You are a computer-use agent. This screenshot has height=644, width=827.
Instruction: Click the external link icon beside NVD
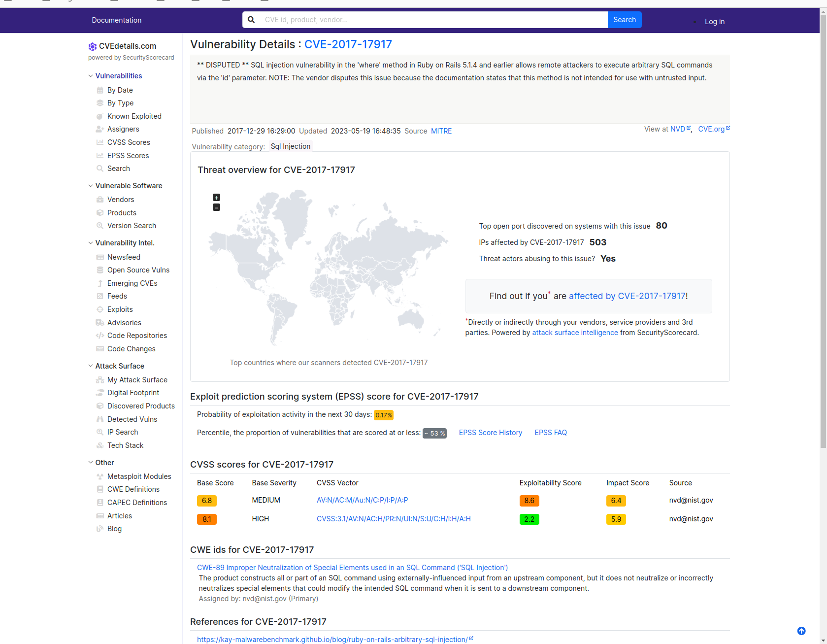(689, 128)
